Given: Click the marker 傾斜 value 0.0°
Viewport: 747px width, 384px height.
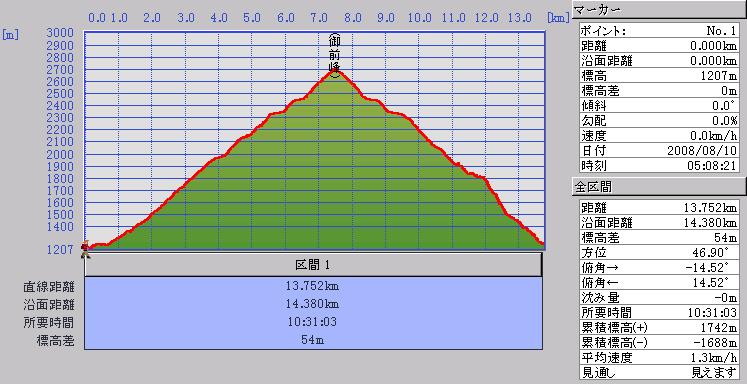Looking at the screenshot, I should point(725,105).
